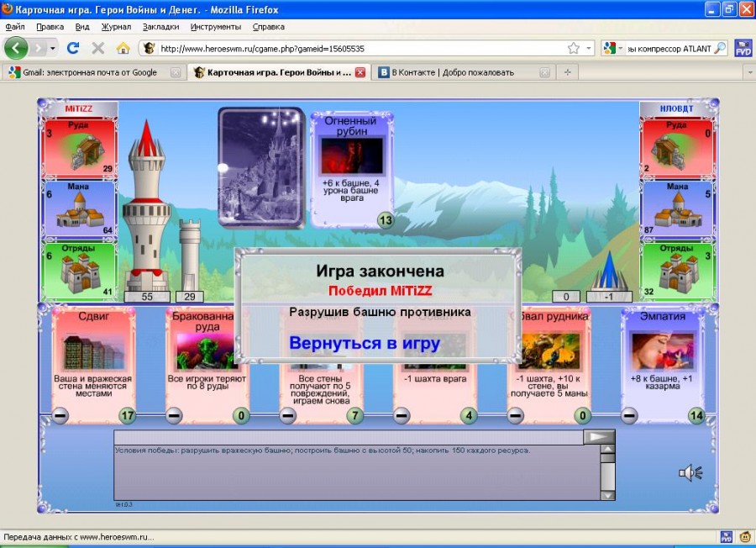The image size is (756, 548).
Task: Discard the Бракованная руда card via minus button
Action: (174, 415)
